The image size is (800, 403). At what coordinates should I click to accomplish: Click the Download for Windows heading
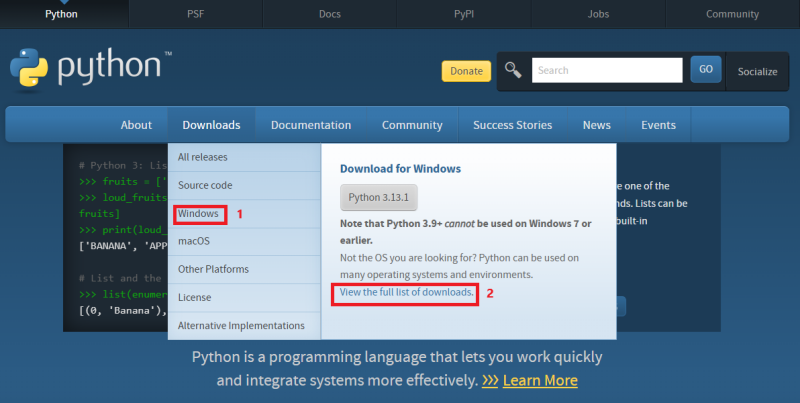[401, 169]
